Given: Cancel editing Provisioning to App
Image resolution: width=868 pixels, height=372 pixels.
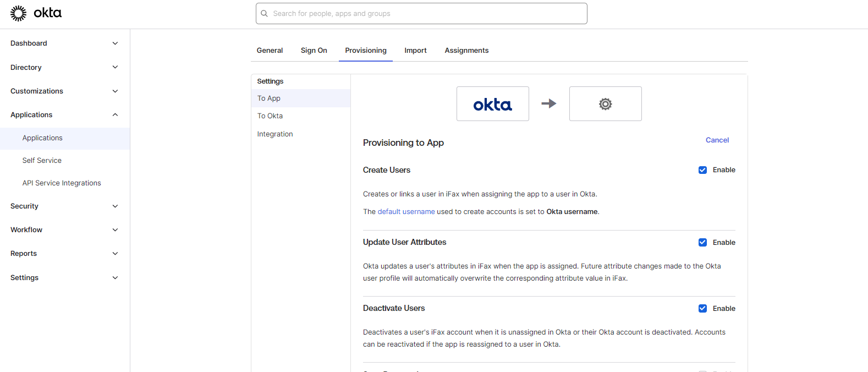Looking at the screenshot, I should pyautogui.click(x=717, y=140).
